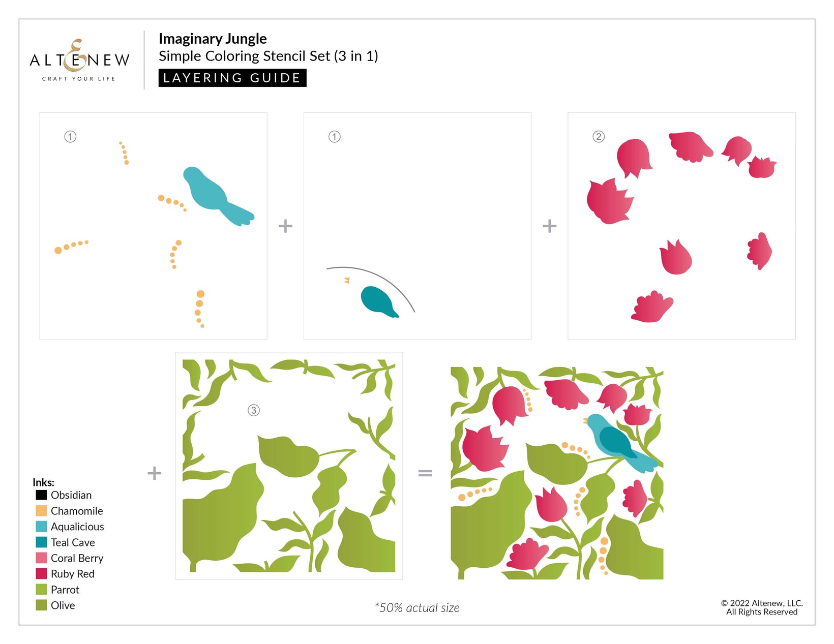Click the Altenew logo
This screenshot has width=834, height=644.
click(79, 60)
